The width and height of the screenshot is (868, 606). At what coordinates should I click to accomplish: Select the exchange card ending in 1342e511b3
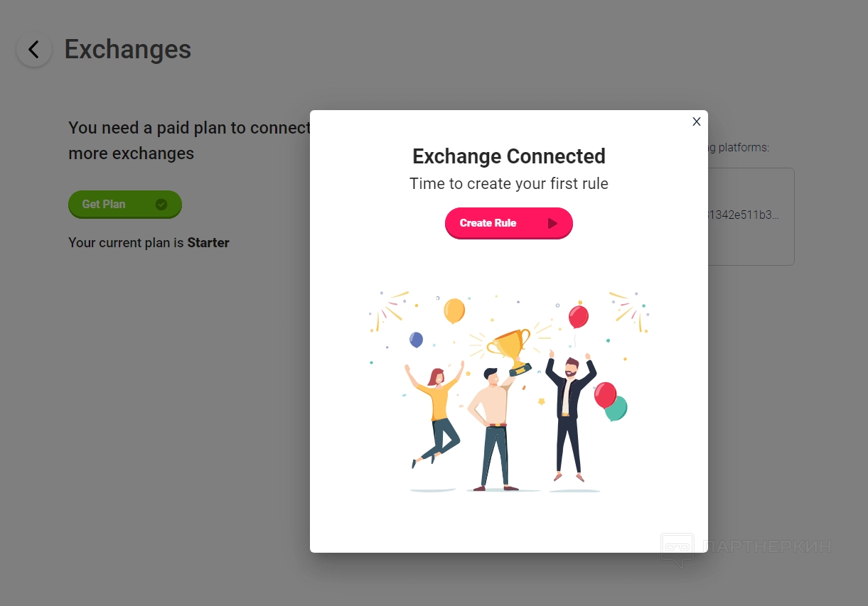tap(750, 216)
